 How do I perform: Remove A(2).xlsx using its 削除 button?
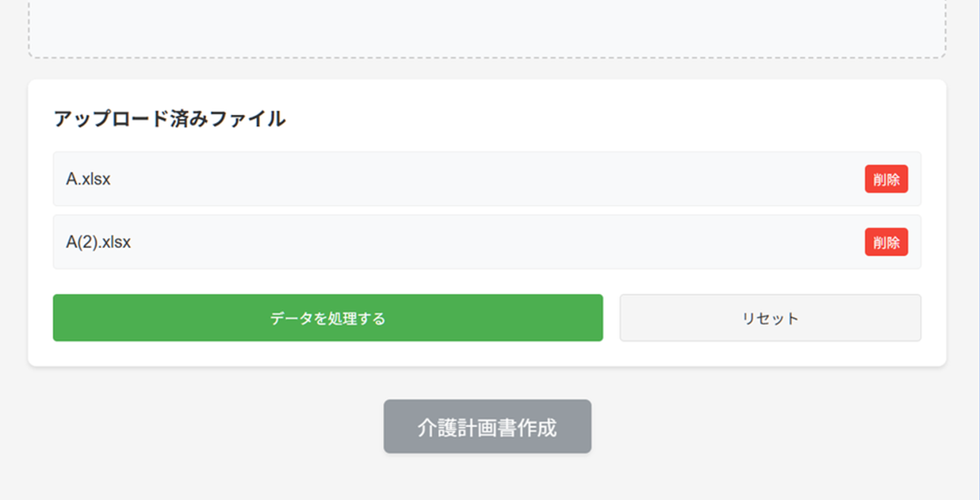[886, 242]
